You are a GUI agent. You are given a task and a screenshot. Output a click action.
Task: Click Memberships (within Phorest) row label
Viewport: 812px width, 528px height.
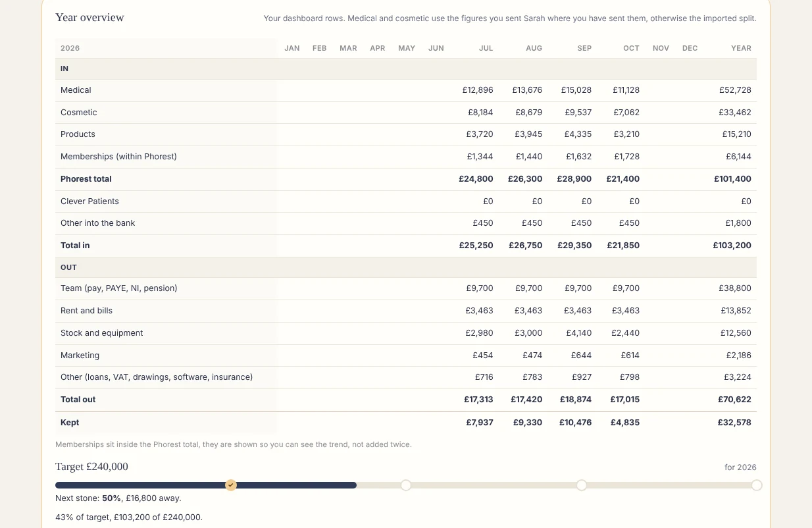pyautogui.click(x=118, y=157)
